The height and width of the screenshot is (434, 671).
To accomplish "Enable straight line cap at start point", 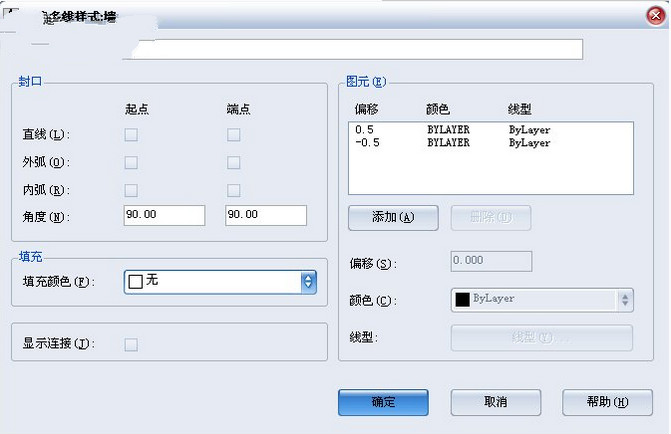I will 131,135.
